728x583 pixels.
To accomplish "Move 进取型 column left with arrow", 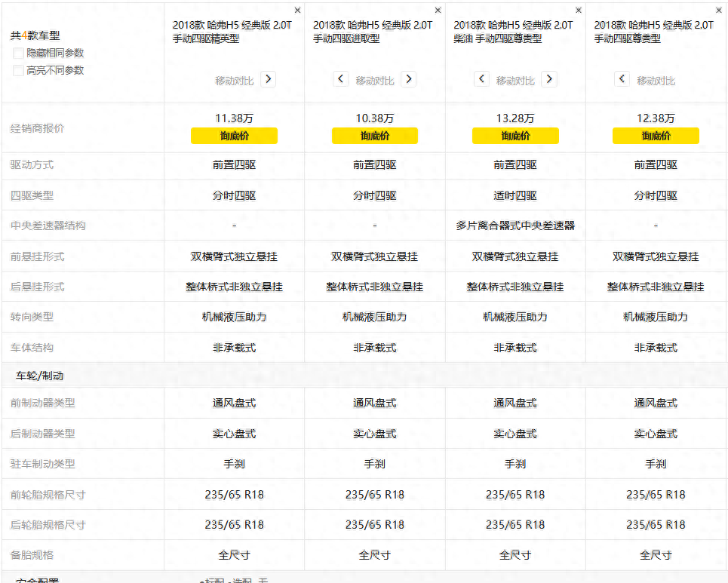I will pos(340,79).
